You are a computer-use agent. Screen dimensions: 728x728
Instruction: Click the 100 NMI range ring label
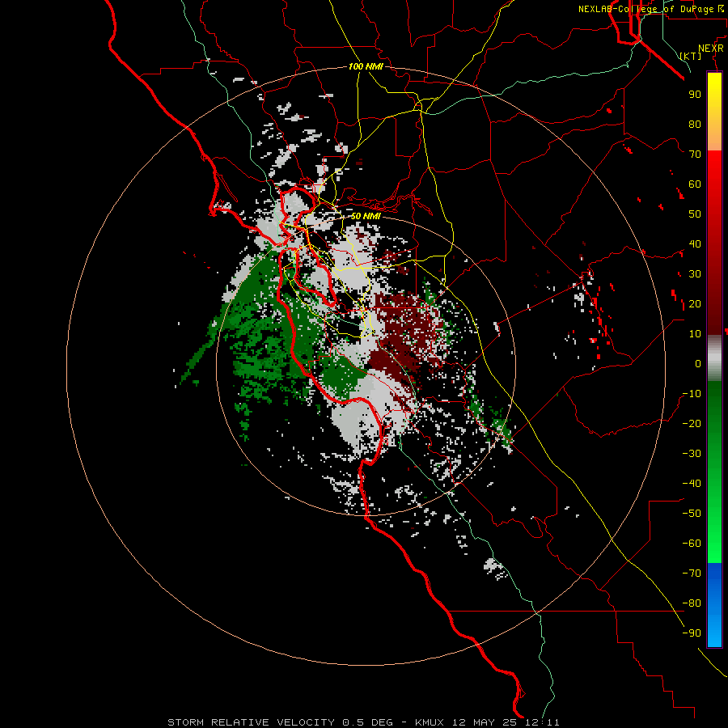366,67
